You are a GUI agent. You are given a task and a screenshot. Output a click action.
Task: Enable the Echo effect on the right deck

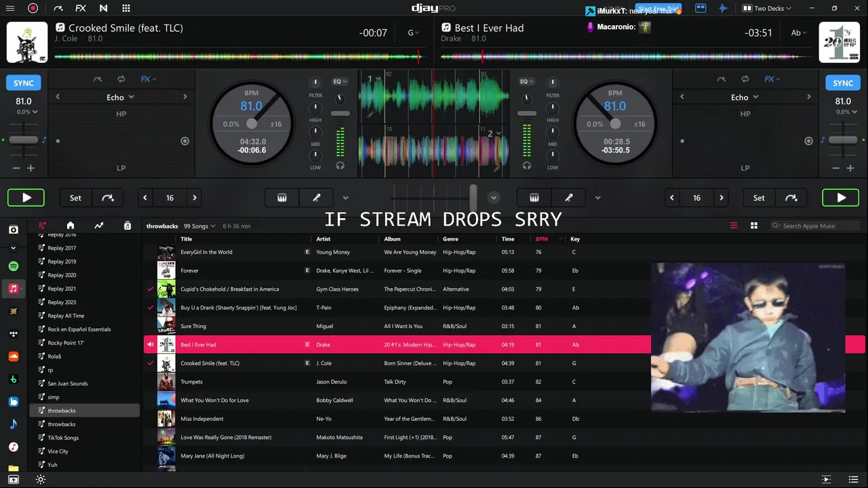click(808, 141)
